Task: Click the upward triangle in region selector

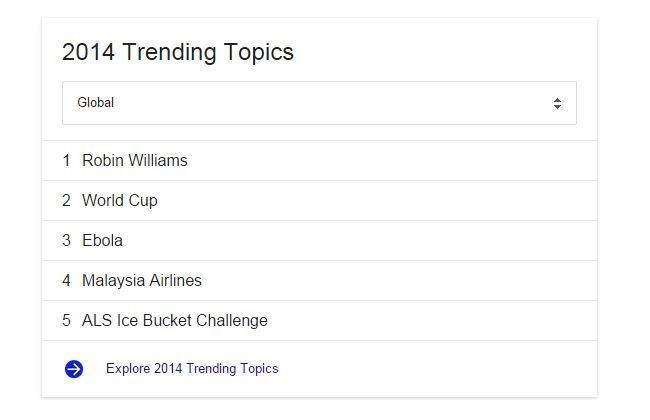Action: point(557,100)
